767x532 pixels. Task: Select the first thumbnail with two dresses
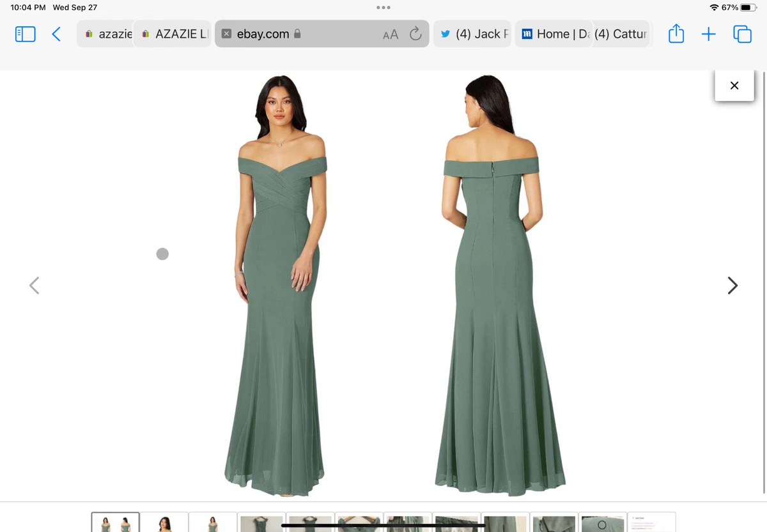click(115, 522)
